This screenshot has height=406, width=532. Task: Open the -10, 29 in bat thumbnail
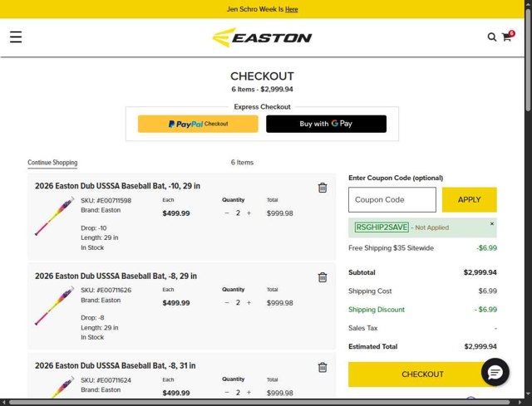[x=54, y=216]
